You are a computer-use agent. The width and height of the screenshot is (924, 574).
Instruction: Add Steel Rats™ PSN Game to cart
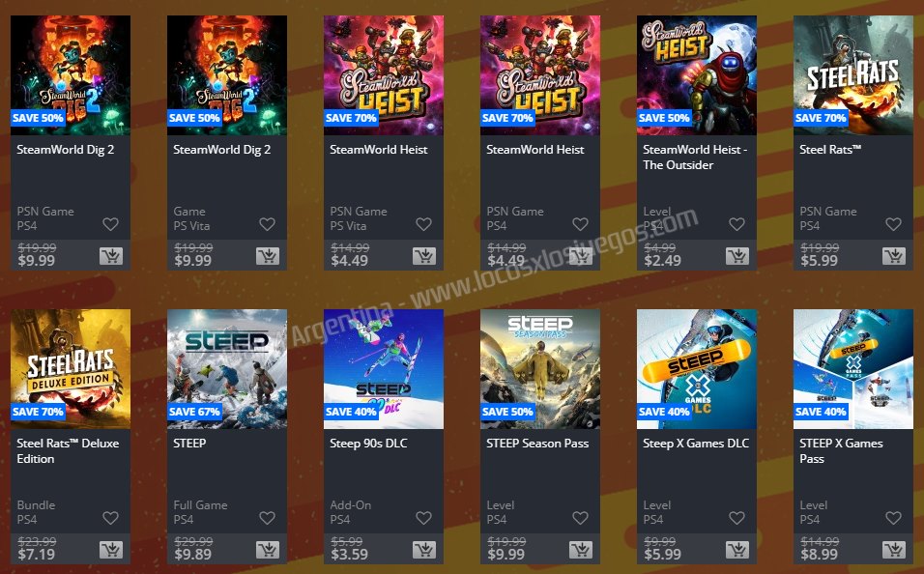pos(894,256)
